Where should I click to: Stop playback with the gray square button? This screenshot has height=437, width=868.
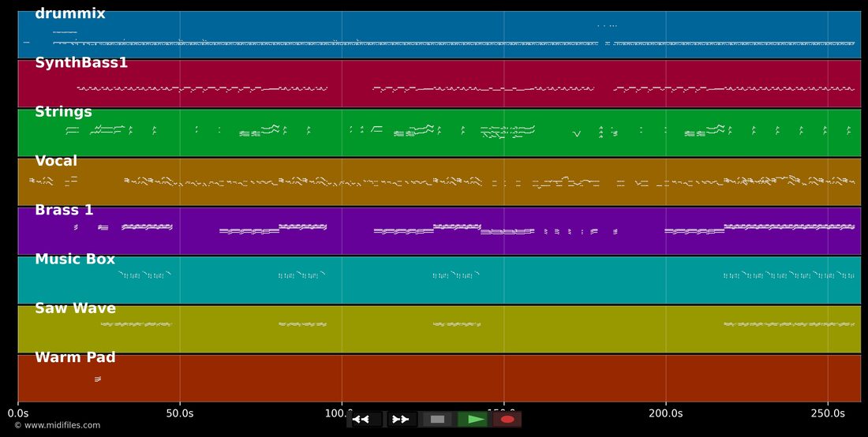click(437, 420)
